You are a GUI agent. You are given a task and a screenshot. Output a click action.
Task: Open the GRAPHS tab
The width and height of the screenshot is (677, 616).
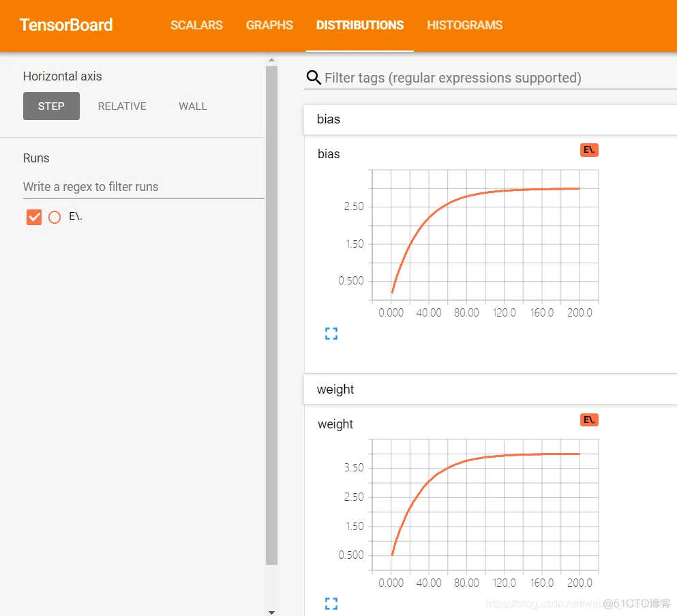click(x=269, y=25)
